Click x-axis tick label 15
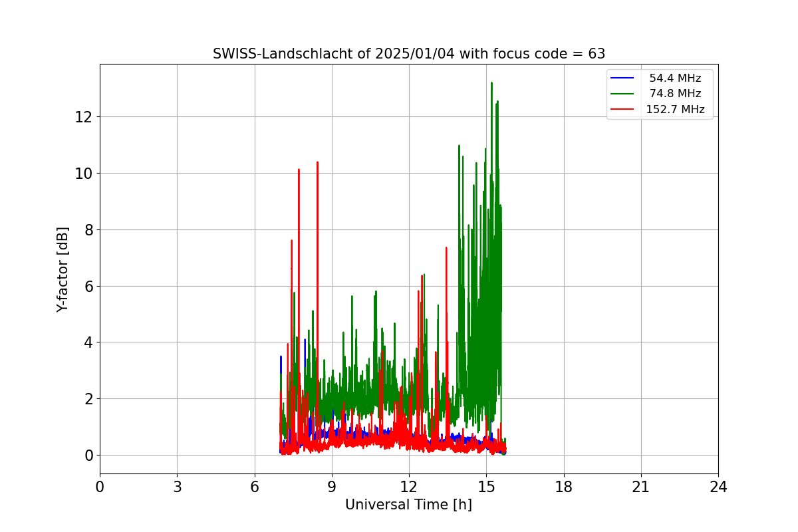This screenshot has width=798, height=532. pos(486,487)
